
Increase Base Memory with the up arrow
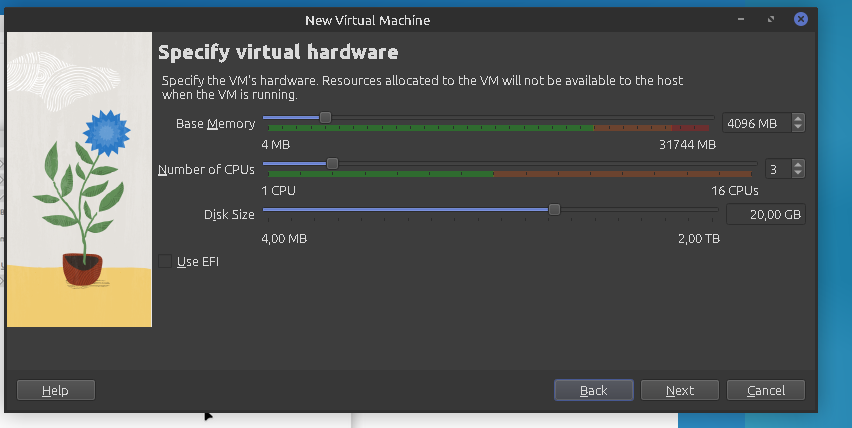click(x=797, y=118)
